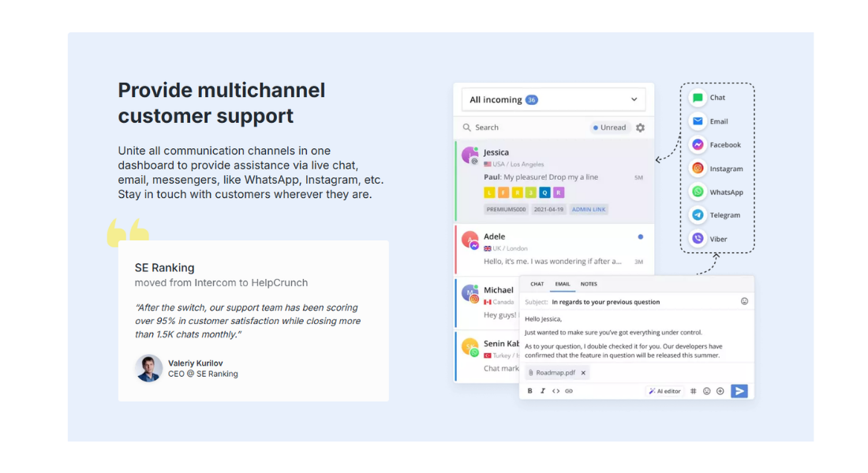This screenshot has width=868, height=473.
Task: Open the Facebook channel icon
Action: point(698,144)
